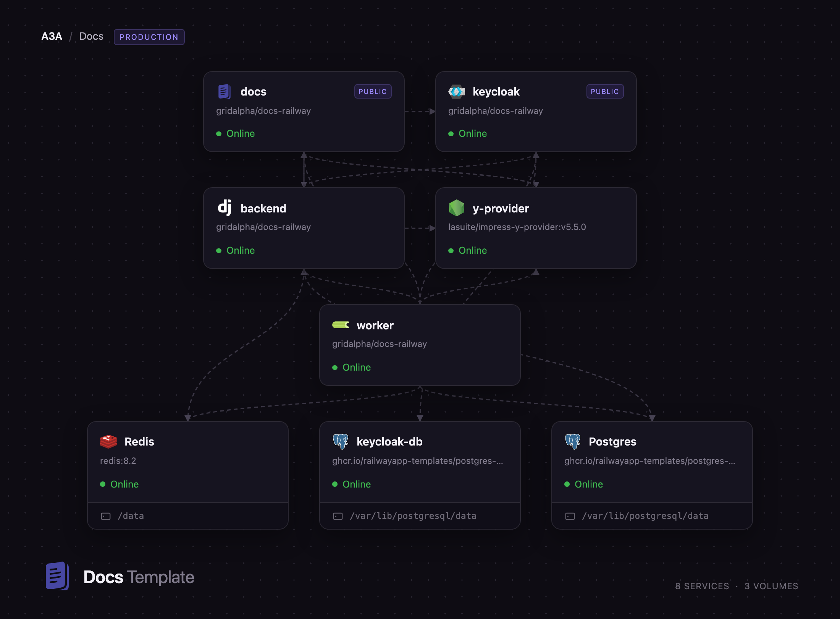The width and height of the screenshot is (840, 619).
Task: Click the PUBLIC badge on docs card
Action: pos(373,91)
